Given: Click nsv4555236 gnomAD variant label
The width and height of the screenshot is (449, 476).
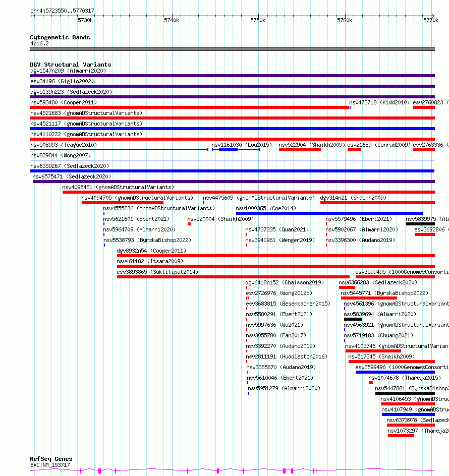Looking at the screenshot, I should (159, 209).
